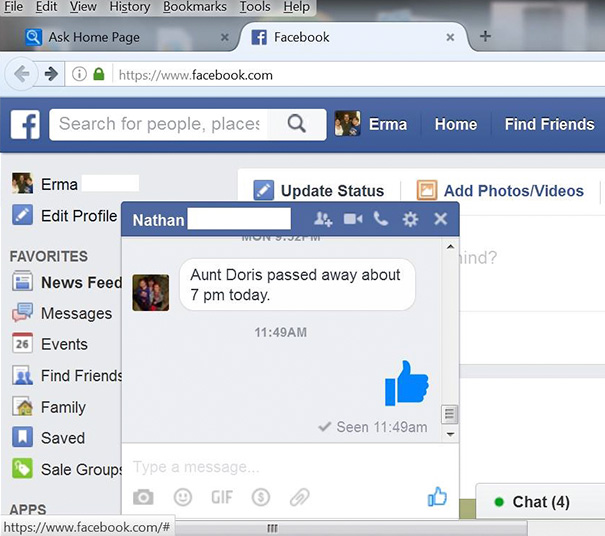The image size is (605, 536).
Task: Click the Type a message field
Action: 270,467
